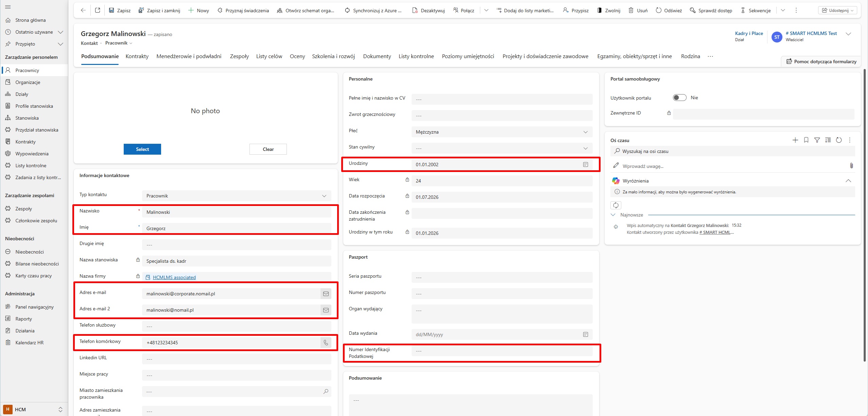868x416 pixels.
Task: Click the calendar icon in Urodziny field
Action: pos(586,164)
